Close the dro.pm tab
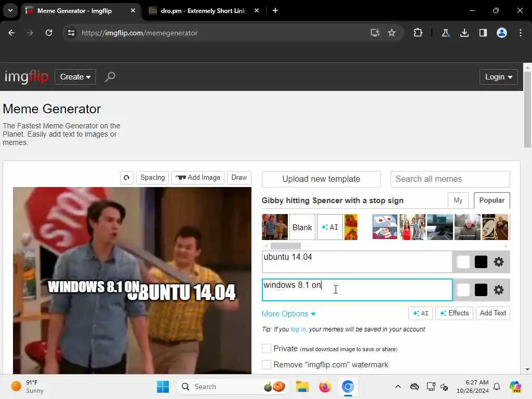 coord(257,10)
